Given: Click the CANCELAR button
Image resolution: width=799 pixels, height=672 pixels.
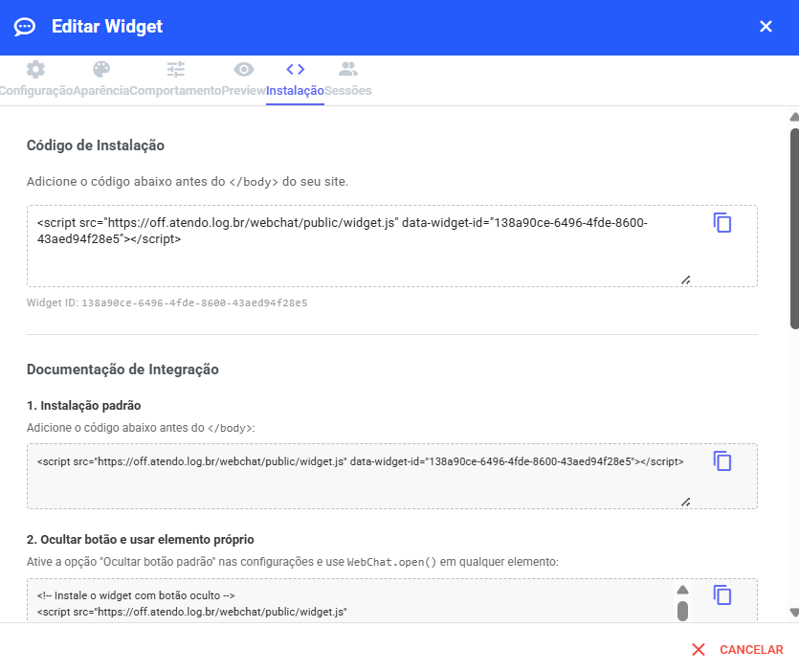Looking at the screenshot, I should [x=738, y=650].
